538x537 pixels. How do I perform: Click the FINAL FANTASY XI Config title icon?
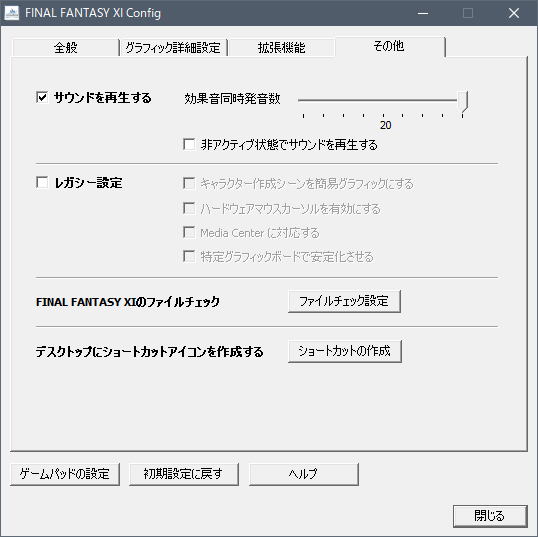12,13
